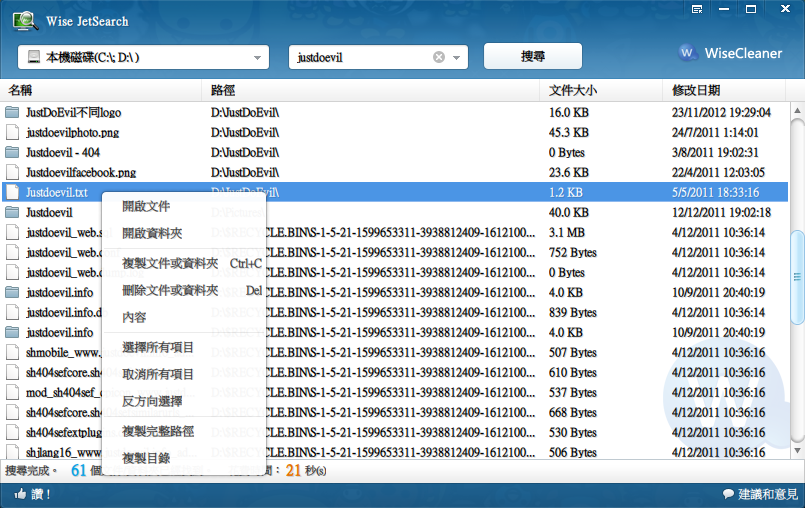The width and height of the screenshot is (805, 508).
Task: Select the Justdoevilfacebook.png file icon
Action: click(x=12, y=172)
